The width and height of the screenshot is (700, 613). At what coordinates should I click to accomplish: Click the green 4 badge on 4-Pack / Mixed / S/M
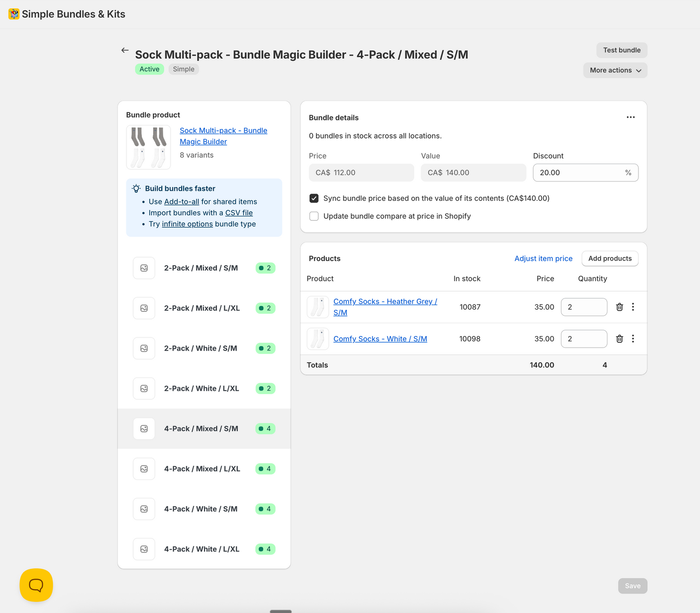[265, 429]
